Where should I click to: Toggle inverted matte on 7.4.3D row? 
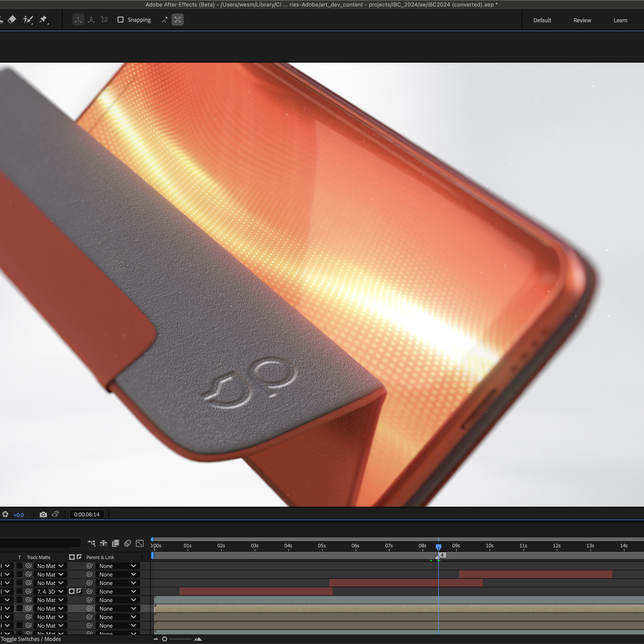tap(79, 591)
